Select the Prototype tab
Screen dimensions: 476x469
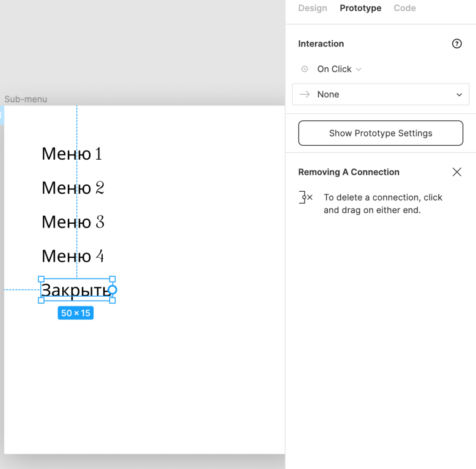(360, 8)
